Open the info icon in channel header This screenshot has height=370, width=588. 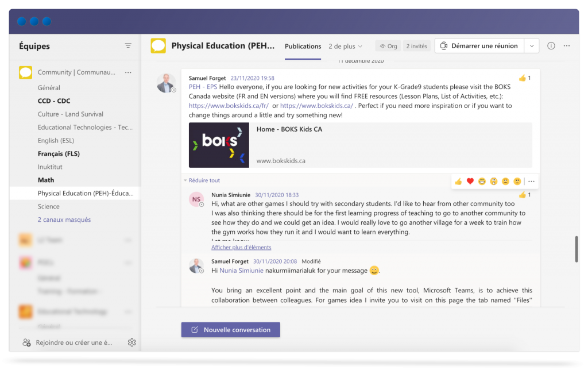tap(551, 46)
